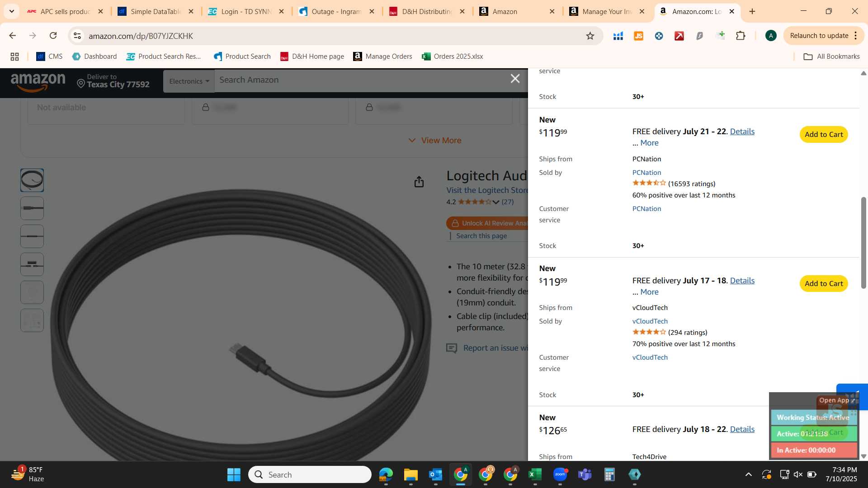Launch Microsoft Edge from the taskbar
Screen dimensions: 868x488
pyautogui.click(x=386, y=474)
